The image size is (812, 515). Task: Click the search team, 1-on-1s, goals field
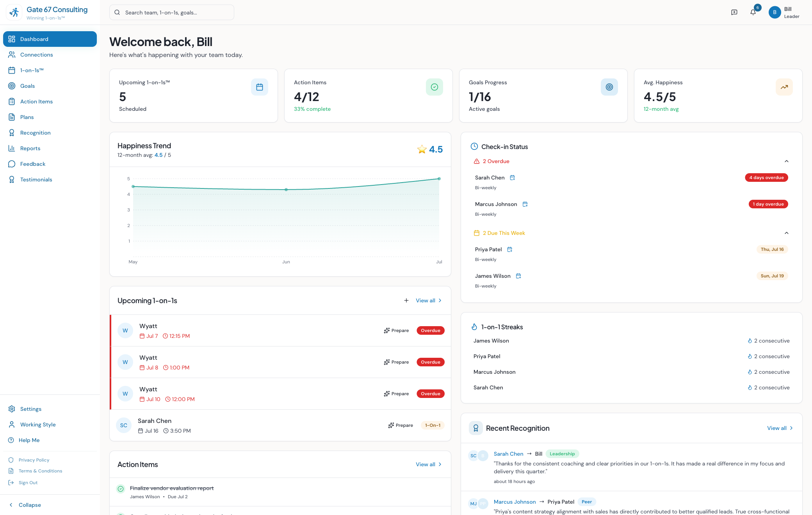coord(172,12)
